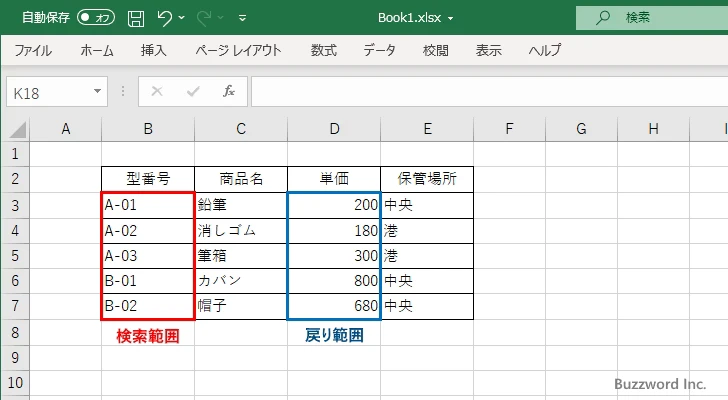Select row 5 header
Viewport: 728px width, 400px height.
15,256
